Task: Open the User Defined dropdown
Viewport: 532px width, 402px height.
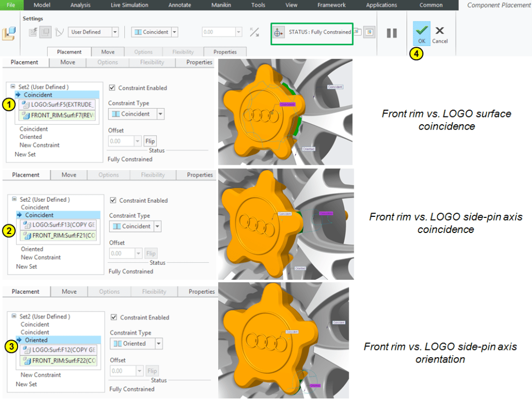Action: [x=94, y=32]
